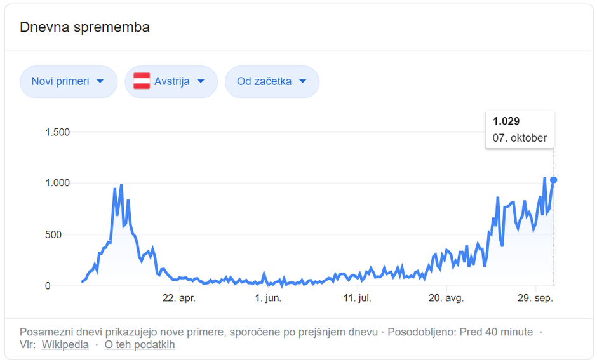This screenshot has height=364, width=597.
Task: Open the O teh podatkih link
Action: tap(139, 345)
